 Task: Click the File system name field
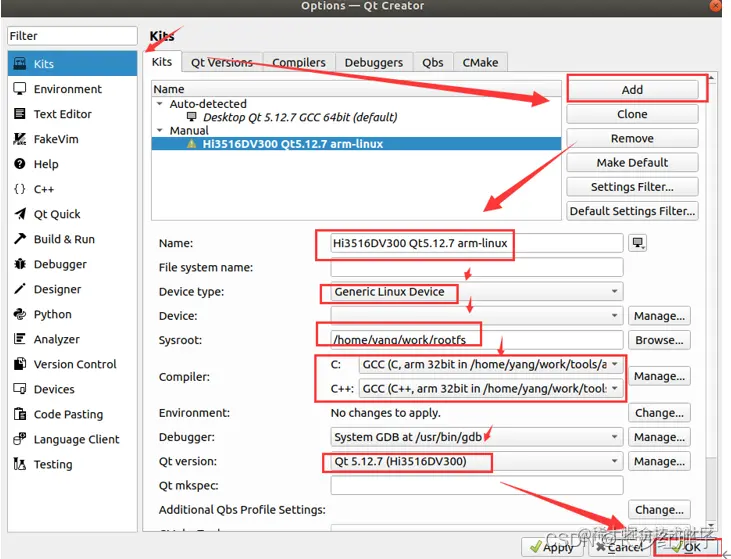pos(476,267)
